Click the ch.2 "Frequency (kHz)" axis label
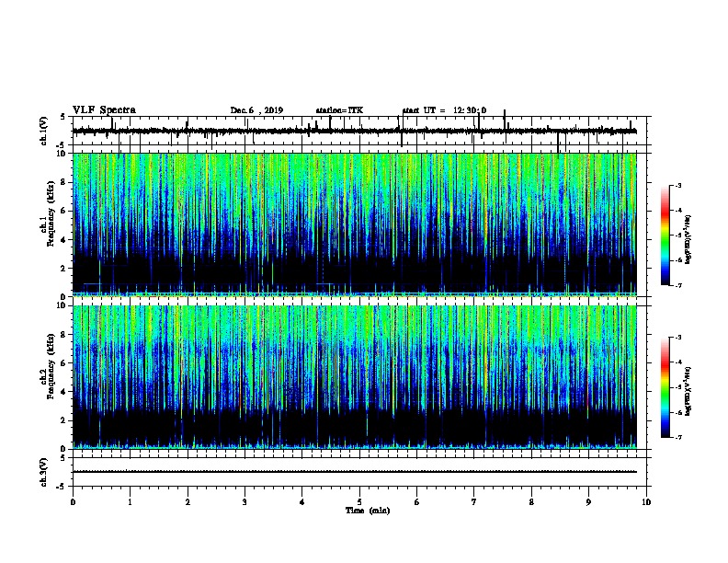Screen dimensions: 728x563 pyautogui.click(x=51, y=366)
